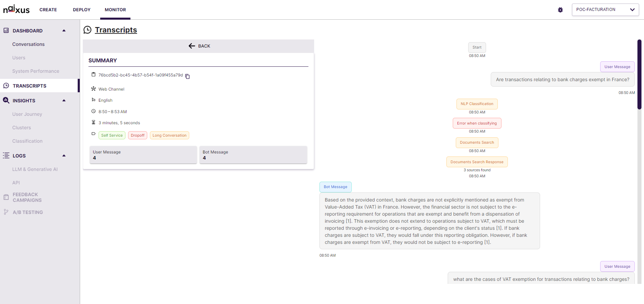
Task: Click the Naixus logo
Action: tap(16, 9)
